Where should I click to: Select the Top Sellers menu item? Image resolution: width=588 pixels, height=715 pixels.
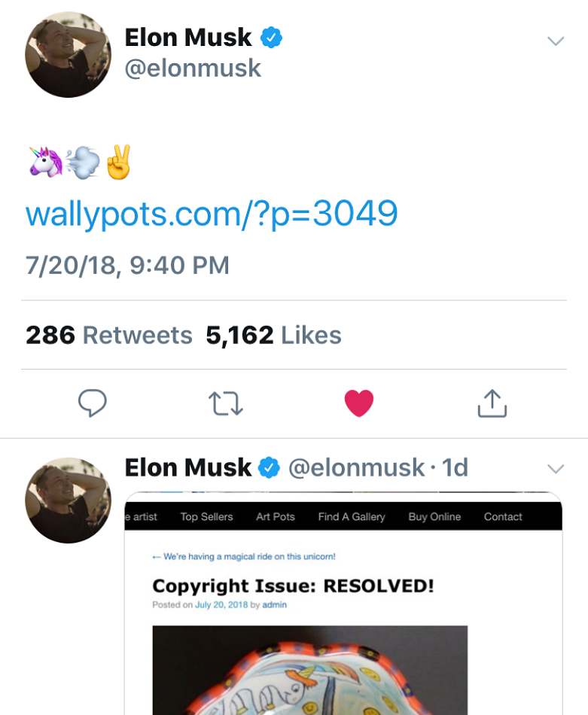(206, 516)
